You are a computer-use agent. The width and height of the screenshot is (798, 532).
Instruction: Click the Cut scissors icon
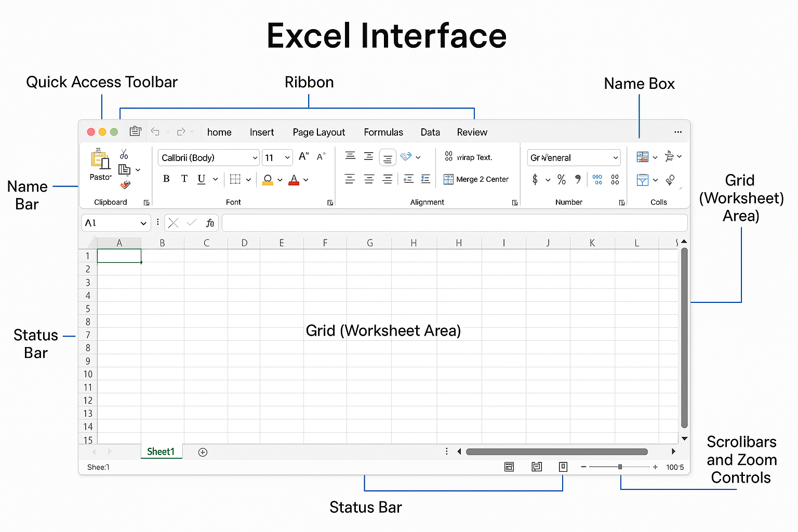pos(124,154)
